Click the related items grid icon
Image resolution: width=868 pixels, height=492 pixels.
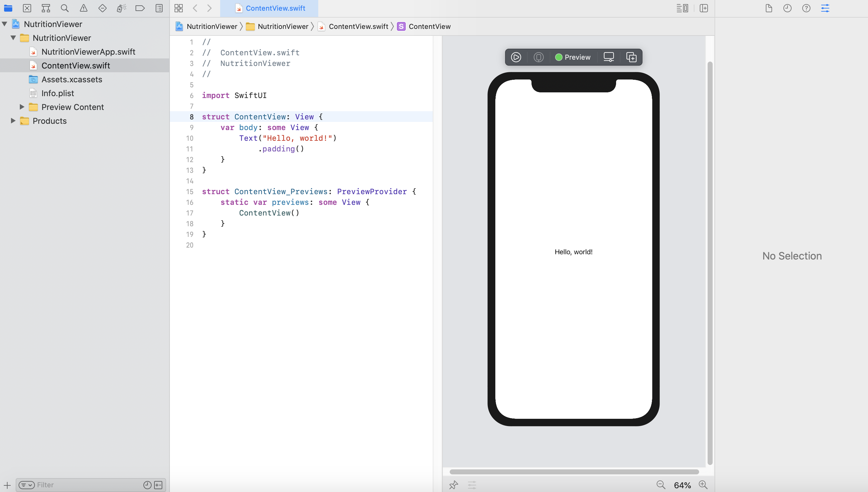tap(179, 8)
